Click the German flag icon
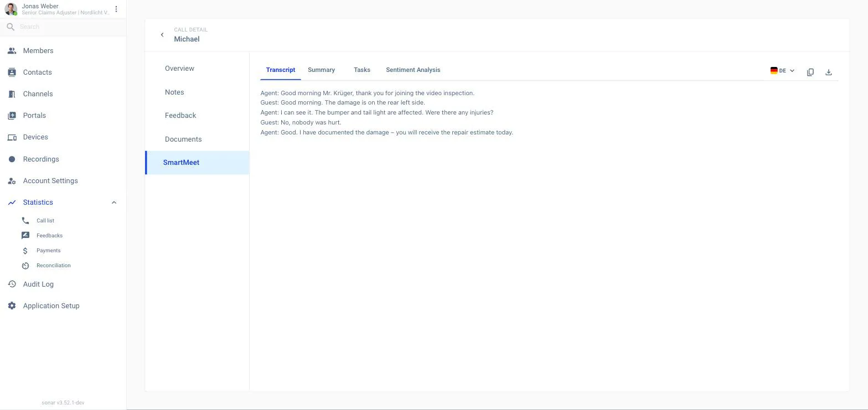 click(774, 71)
